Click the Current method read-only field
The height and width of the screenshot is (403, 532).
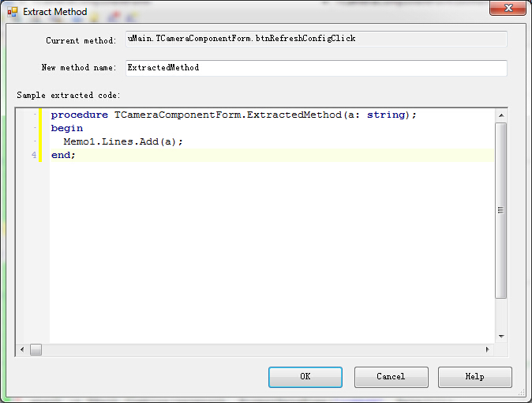click(x=317, y=39)
